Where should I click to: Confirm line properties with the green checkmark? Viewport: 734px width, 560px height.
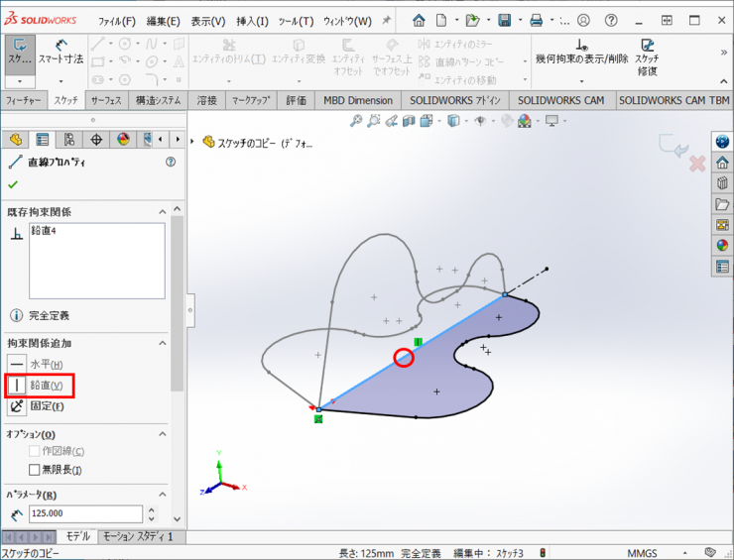(13, 184)
